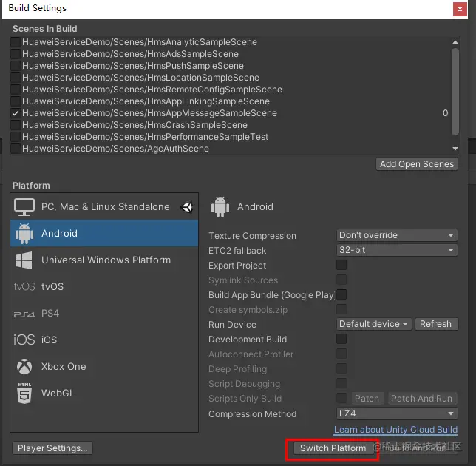Enable HmsCrashSampleScene checkbox
The width and height of the screenshot is (476, 466).
coord(16,125)
